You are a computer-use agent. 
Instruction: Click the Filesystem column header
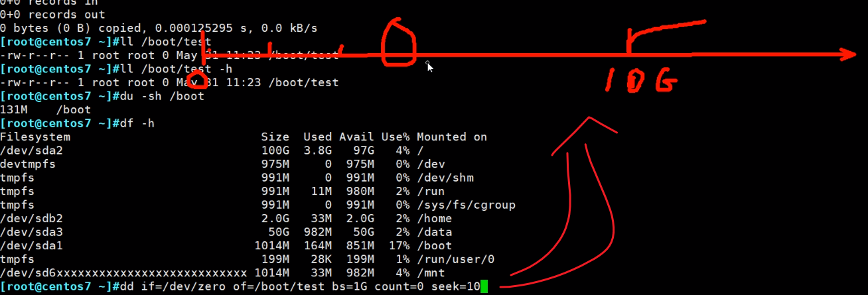point(35,137)
